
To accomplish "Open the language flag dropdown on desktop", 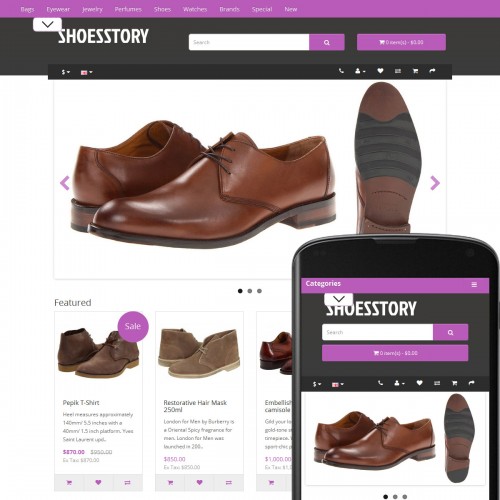I will click(87, 72).
